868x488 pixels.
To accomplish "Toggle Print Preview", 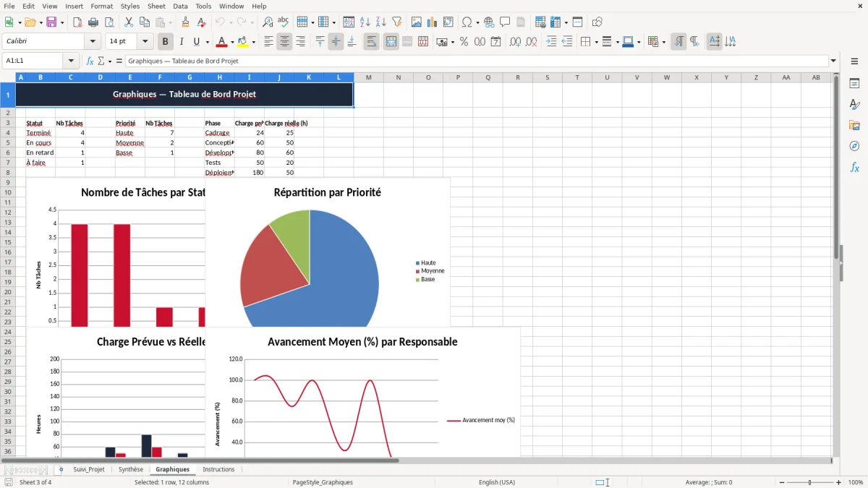I will pyautogui.click(x=109, y=22).
